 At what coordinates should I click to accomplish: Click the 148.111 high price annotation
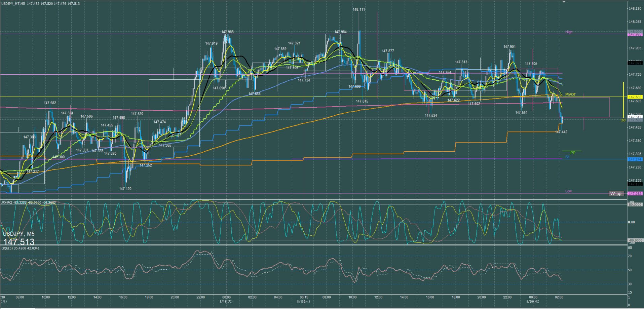point(358,10)
